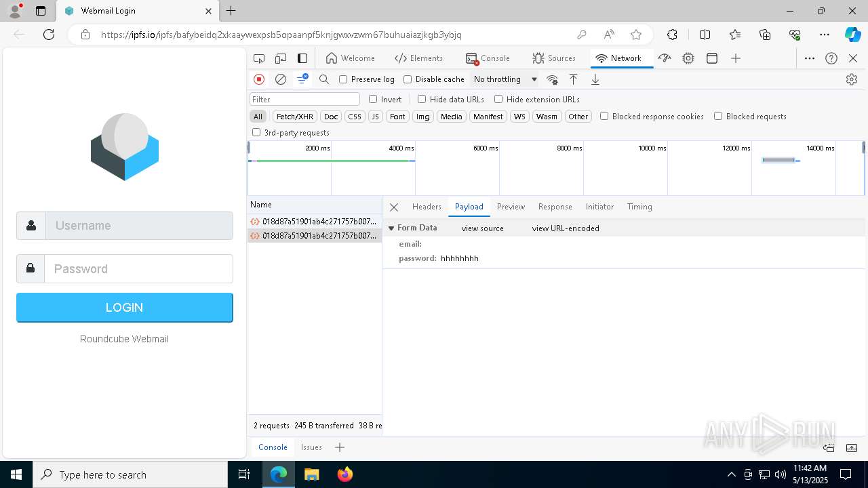Switch to Timing tab
Viewport: 868px width, 488px height.
click(x=639, y=207)
